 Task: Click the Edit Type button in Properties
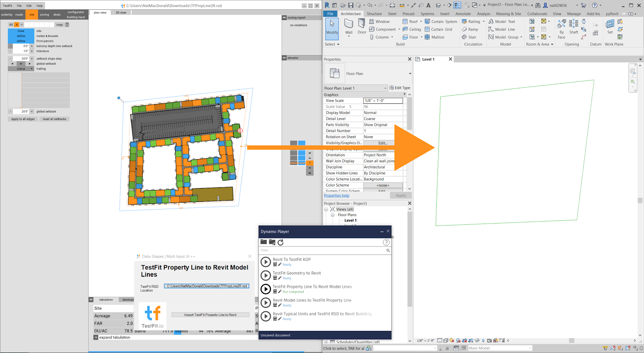[400, 88]
